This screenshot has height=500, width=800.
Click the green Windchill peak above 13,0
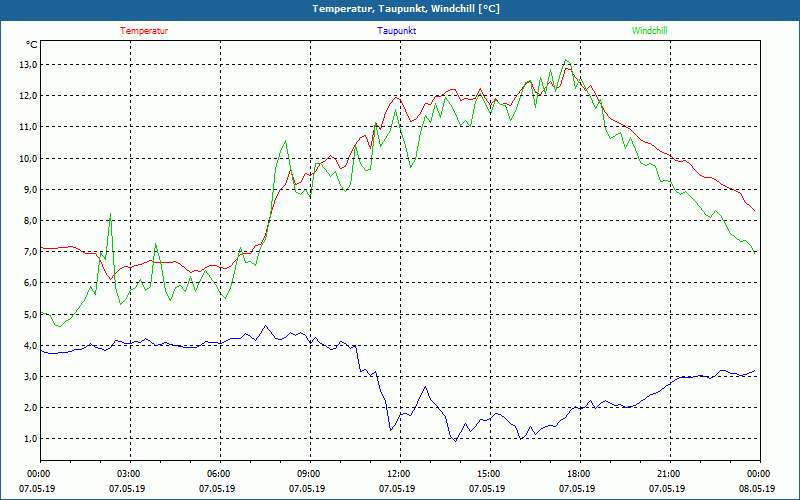tap(565, 60)
